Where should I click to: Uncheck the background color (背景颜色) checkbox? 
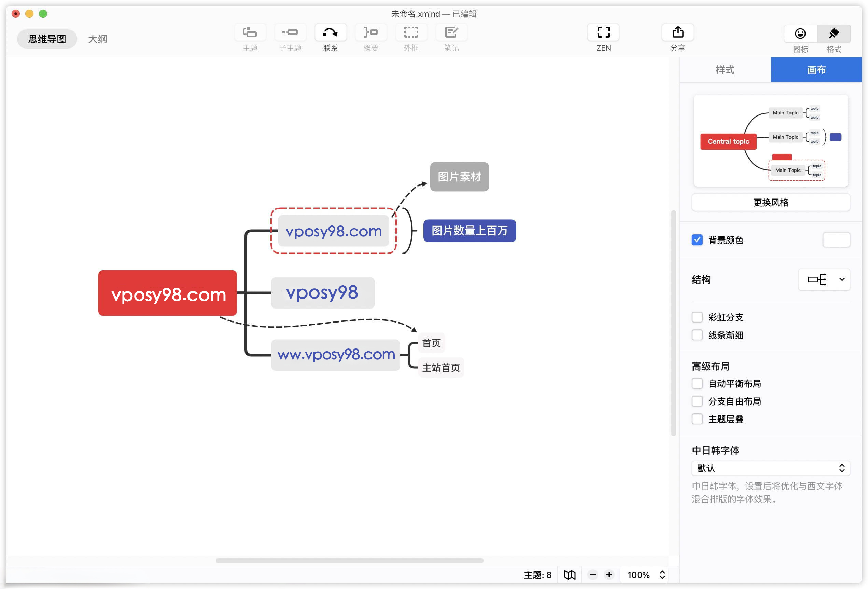pyautogui.click(x=697, y=240)
